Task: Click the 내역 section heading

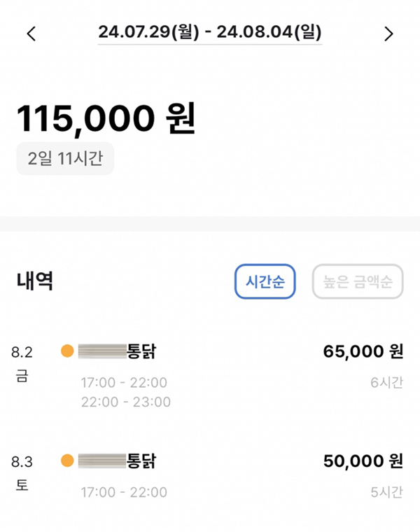Action: pos(35,281)
